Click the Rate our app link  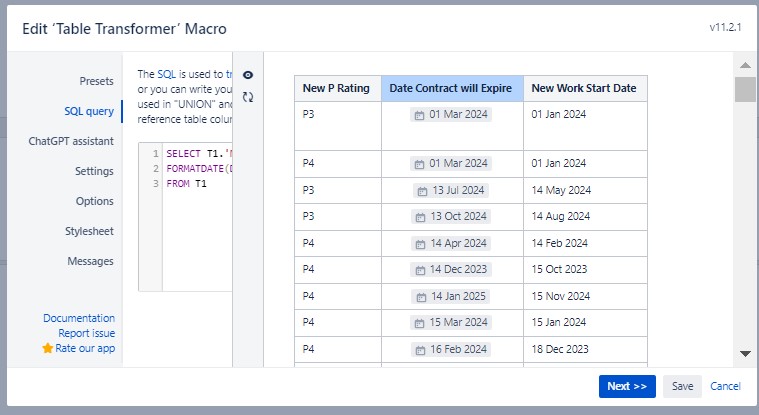point(85,348)
